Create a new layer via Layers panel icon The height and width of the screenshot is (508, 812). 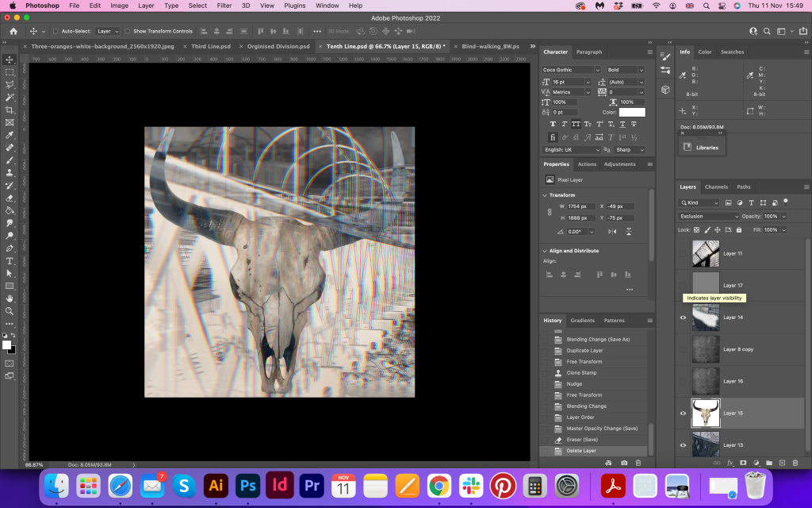coord(782,463)
